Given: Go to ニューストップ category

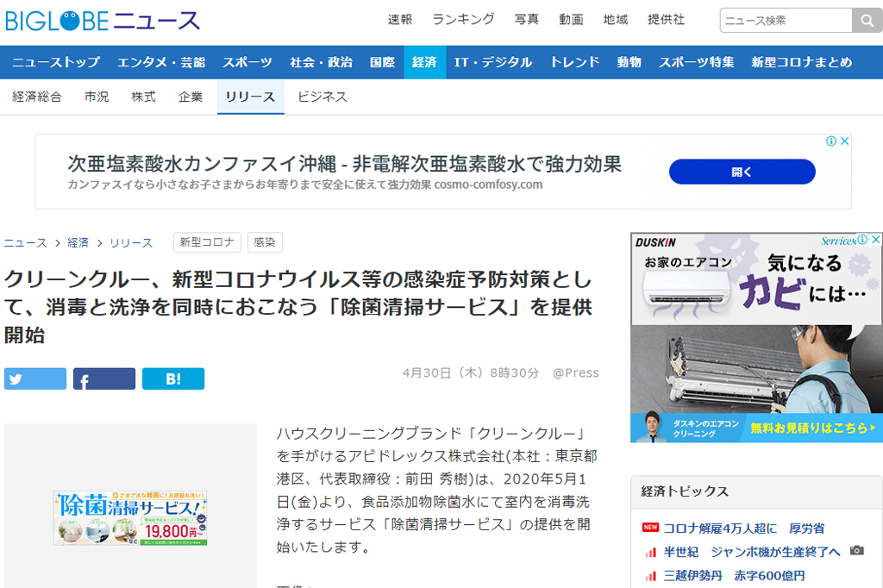Looking at the screenshot, I should coord(56,62).
